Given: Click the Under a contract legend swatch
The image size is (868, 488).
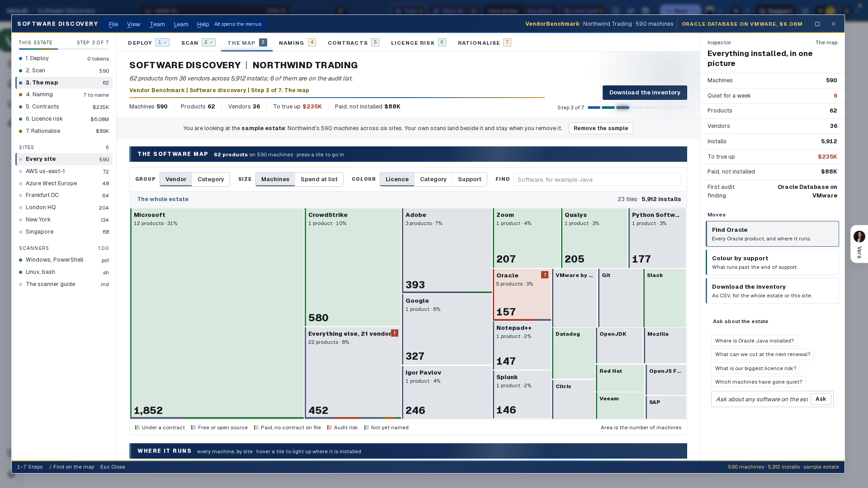Looking at the screenshot, I should pos(137,427).
